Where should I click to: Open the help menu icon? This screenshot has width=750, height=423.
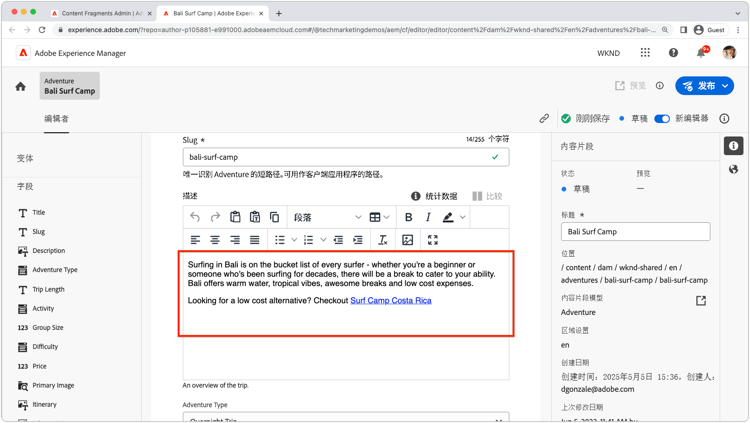(x=673, y=53)
